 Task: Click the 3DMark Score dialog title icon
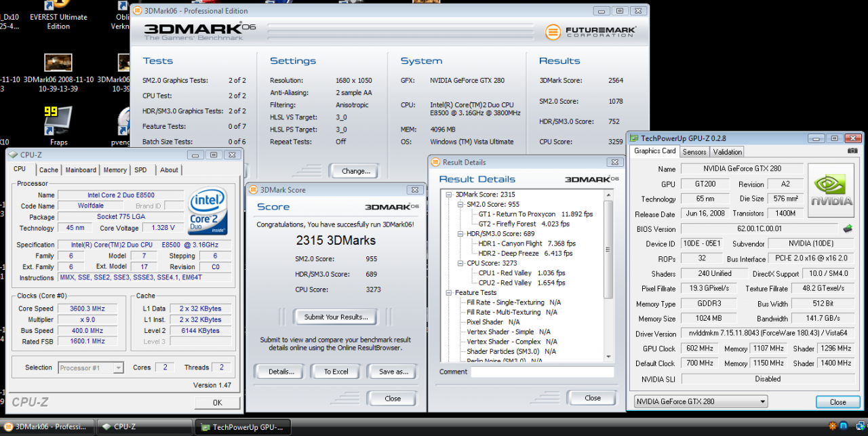pyautogui.click(x=254, y=190)
